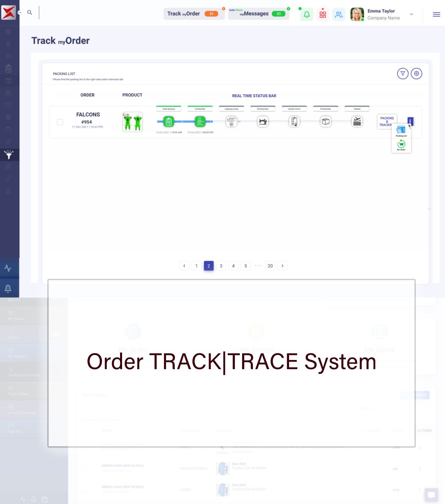Viewport: 445px width, 504px height.
Task: Click the Cutting Dept. stage icon
Action: pyautogui.click(x=200, y=121)
